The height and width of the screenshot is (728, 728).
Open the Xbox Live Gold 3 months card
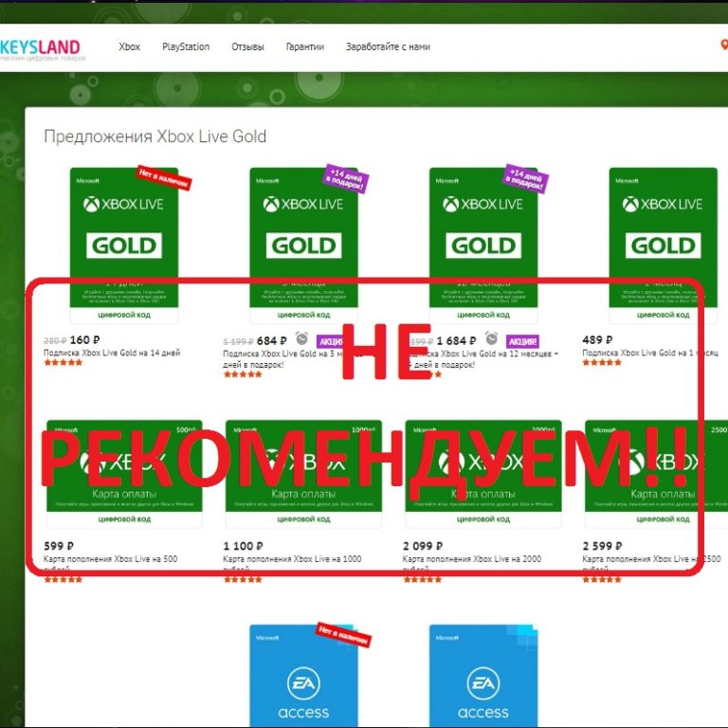tap(303, 246)
